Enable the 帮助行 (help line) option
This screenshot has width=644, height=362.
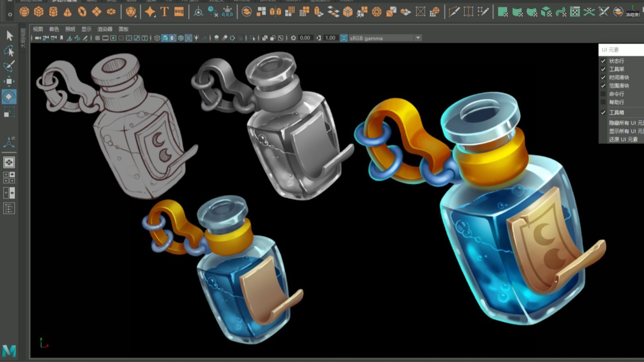pyautogui.click(x=603, y=103)
